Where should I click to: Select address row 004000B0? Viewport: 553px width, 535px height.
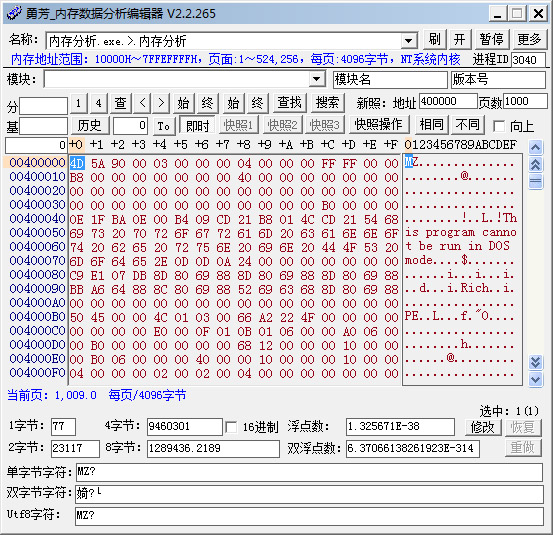point(37,317)
